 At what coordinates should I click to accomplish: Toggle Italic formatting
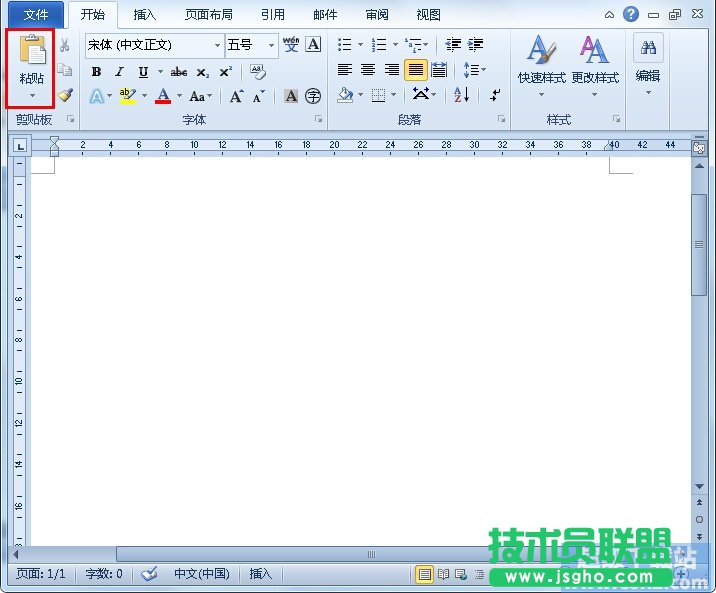point(119,72)
